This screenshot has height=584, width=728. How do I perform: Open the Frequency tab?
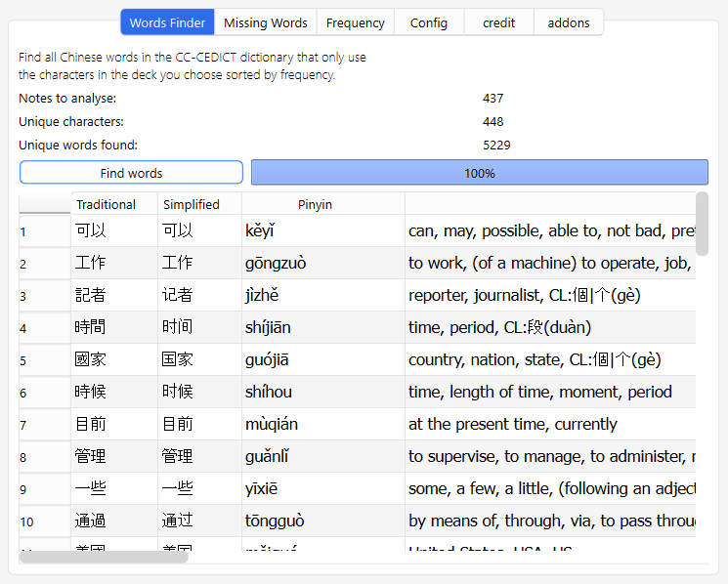click(x=355, y=22)
